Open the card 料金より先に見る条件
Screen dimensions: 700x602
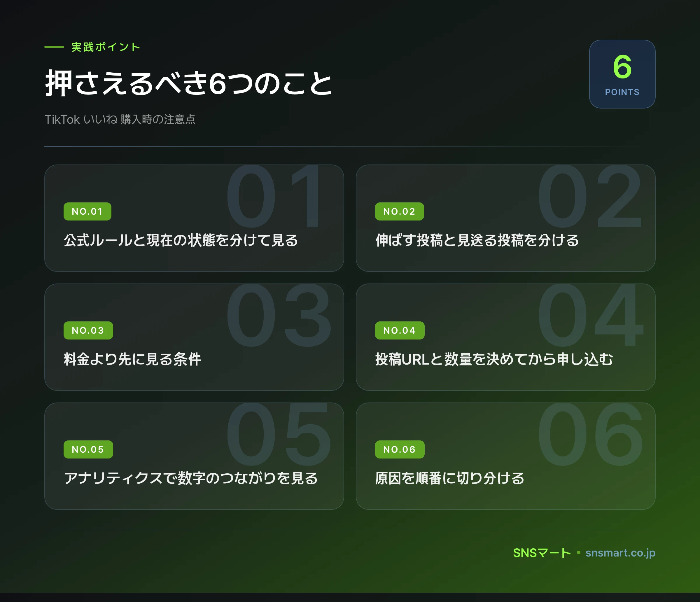pyautogui.click(x=194, y=337)
